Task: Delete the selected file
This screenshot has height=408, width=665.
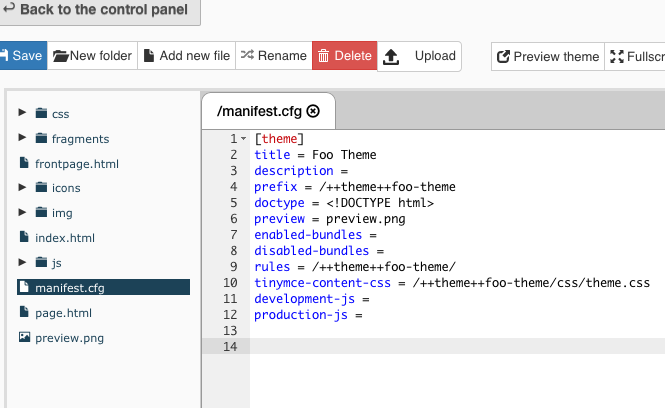Action: (x=345, y=56)
